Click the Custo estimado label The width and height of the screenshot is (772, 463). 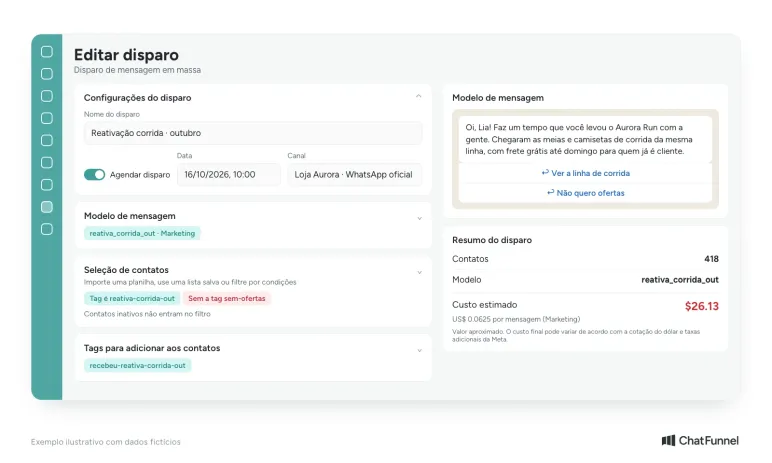(x=484, y=305)
